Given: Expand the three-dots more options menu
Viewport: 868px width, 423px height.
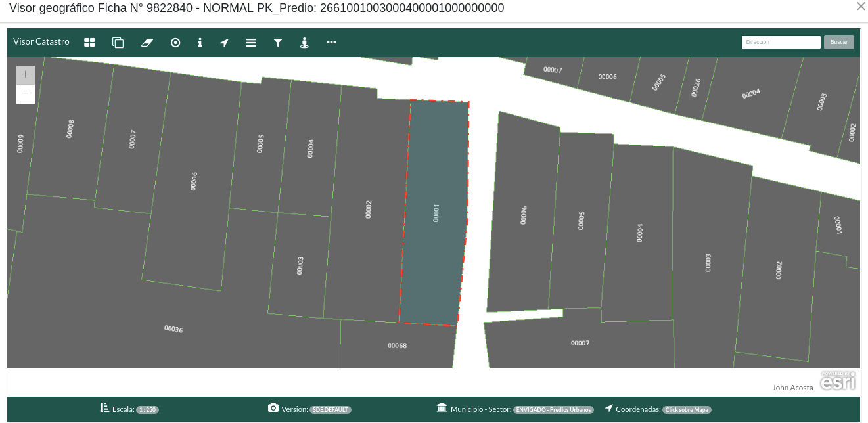Looking at the screenshot, I should 331,43.
